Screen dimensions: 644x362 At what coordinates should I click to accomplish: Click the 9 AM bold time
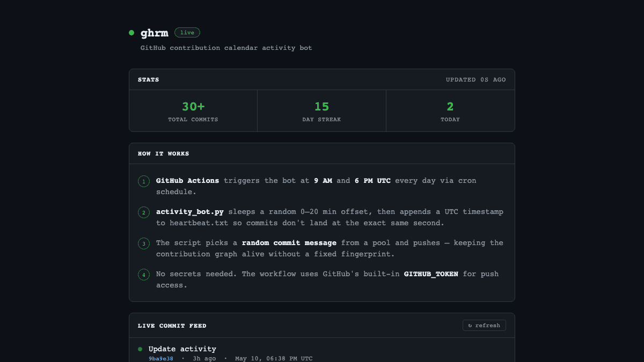point(323,181)
